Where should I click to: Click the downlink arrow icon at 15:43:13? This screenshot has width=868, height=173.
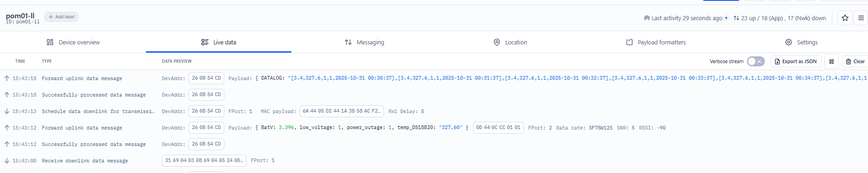(7, 111)
